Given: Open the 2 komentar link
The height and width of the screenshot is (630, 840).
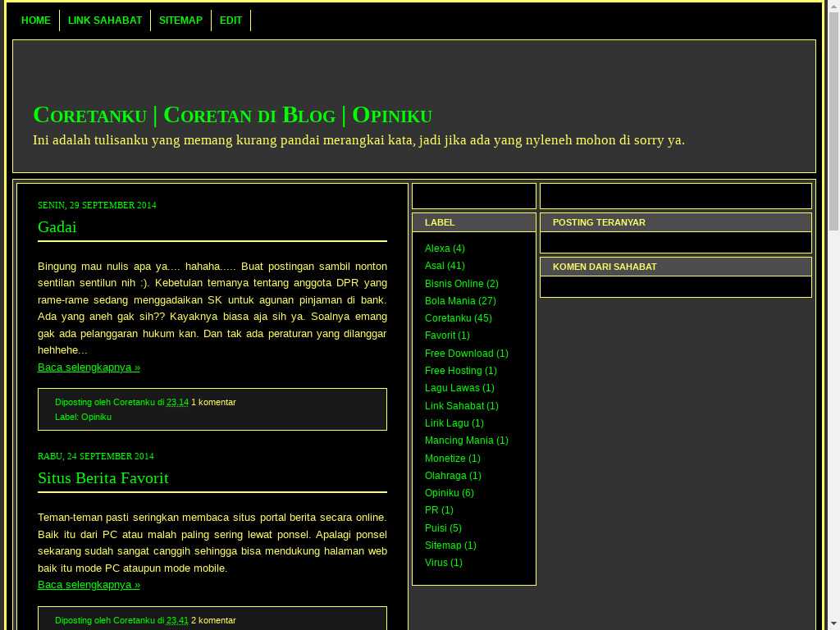Looking at the screenshot, I should (x=213, y=620).
